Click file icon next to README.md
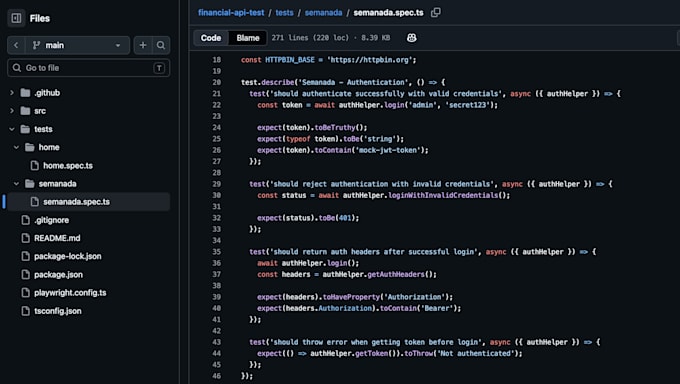This screenshot has width=680, height=384. pos(26,239)
